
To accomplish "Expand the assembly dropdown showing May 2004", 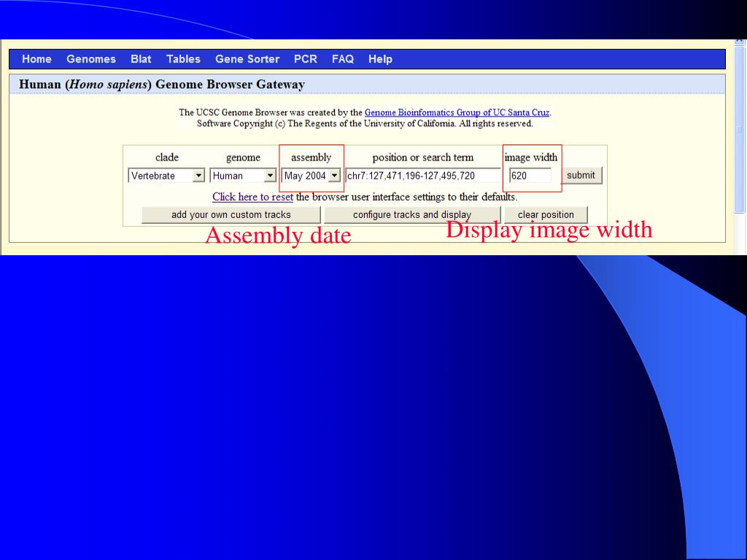I will pyautogui.click(x=311, y=176).
